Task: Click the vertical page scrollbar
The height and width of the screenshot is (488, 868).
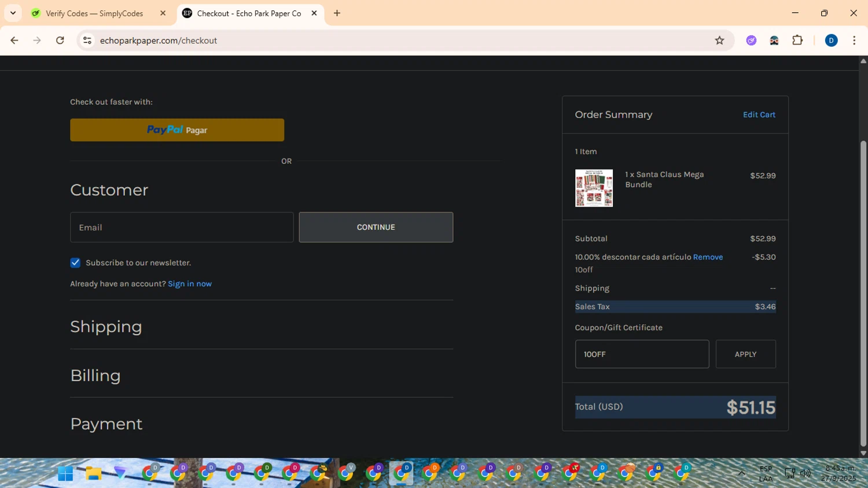Action: pyautogui.click(x=863, y=294)
